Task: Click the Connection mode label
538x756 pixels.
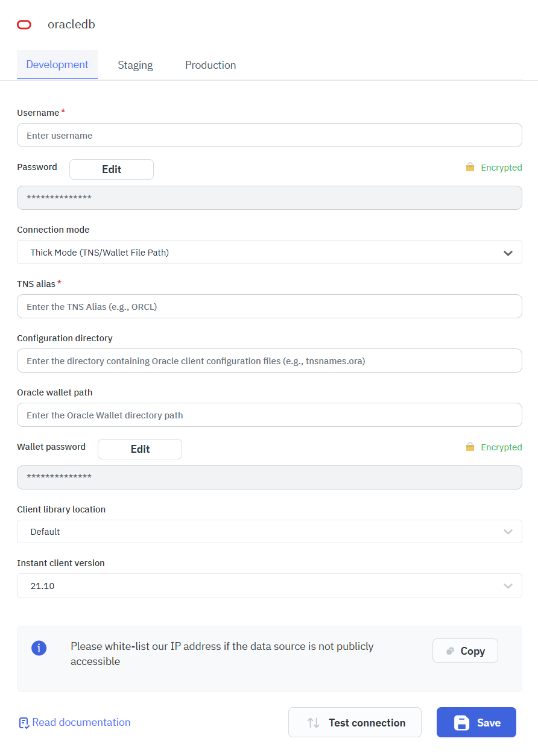Action: point(53,230)
